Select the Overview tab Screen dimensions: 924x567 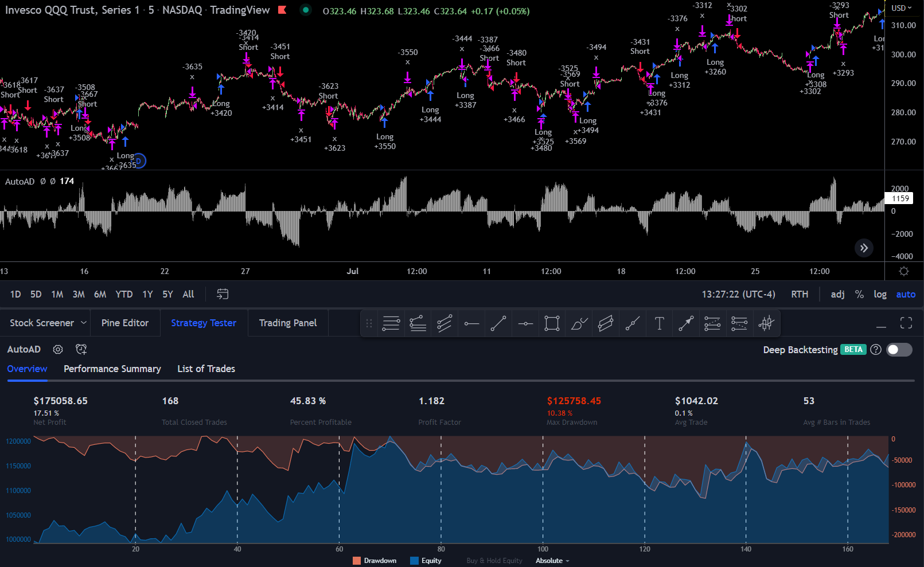click(27, 369)
